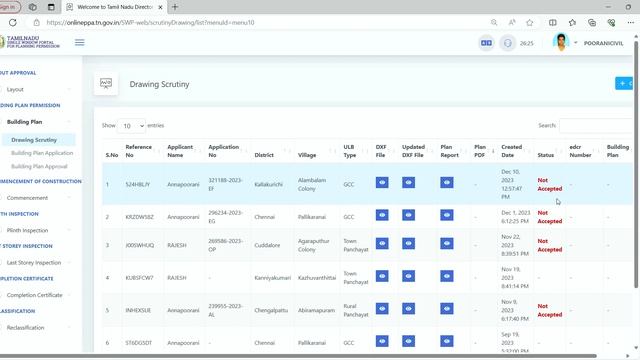Open Building Plan Application in sidebar
The image size is (640, 360).
click(x=42, y=153)
